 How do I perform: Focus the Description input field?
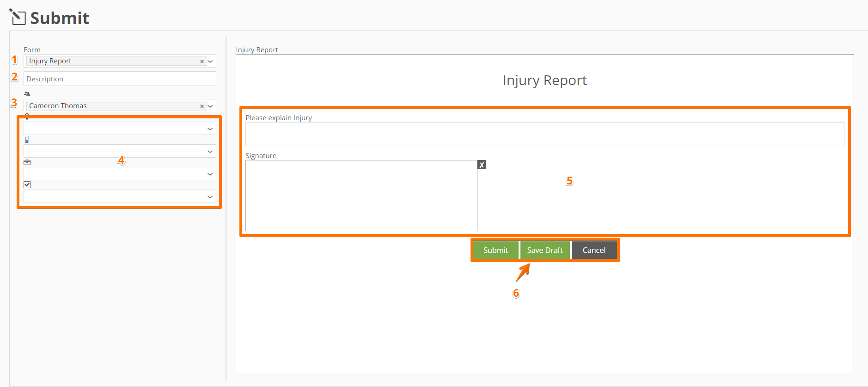pos(120,79)
